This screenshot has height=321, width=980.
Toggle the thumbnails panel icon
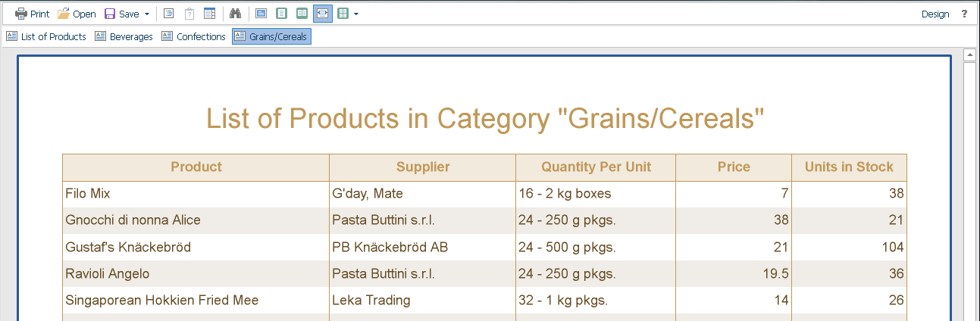[210, 14]
